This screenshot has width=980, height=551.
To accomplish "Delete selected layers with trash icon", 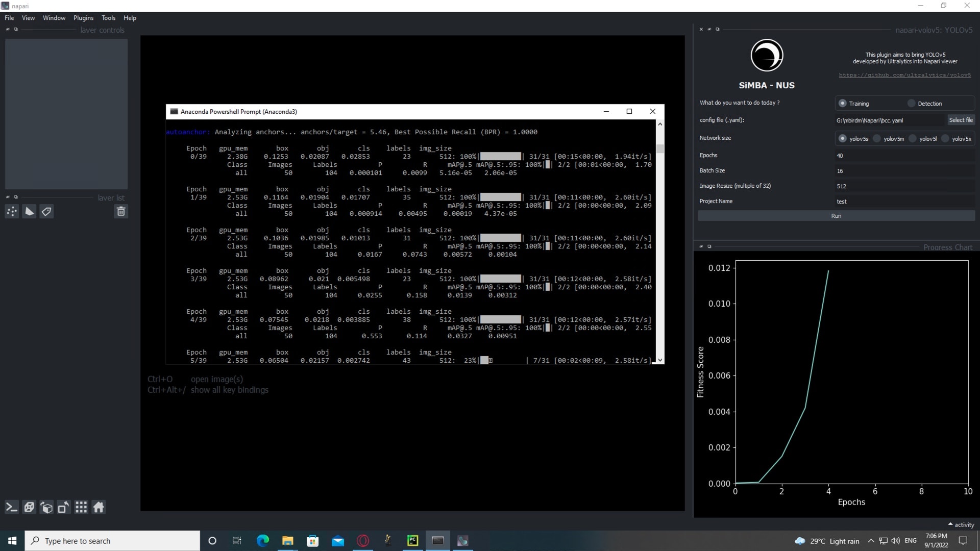I will coord(121,211).
